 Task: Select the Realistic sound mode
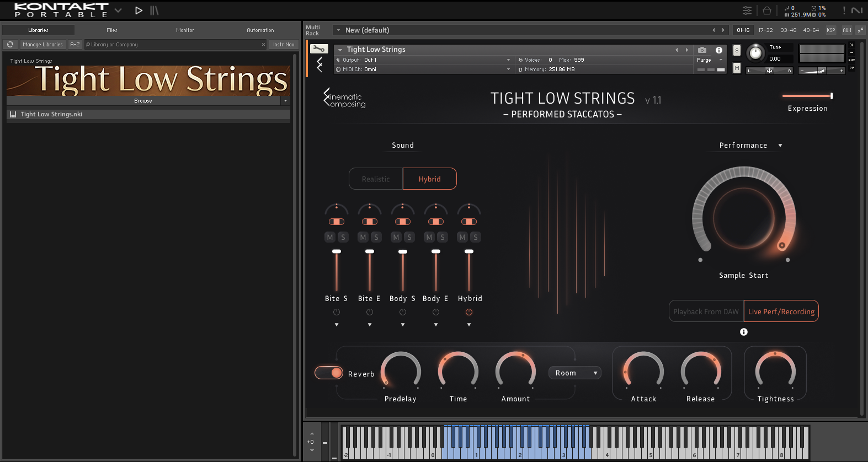pos(376,179)
